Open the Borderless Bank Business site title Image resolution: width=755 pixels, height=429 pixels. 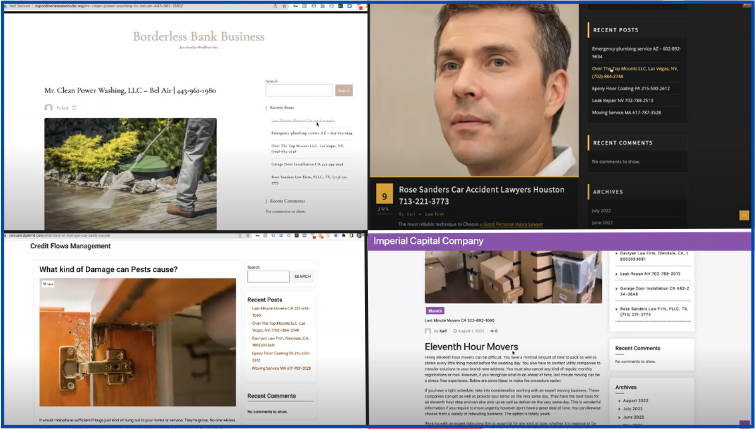[x=198, y=37]
